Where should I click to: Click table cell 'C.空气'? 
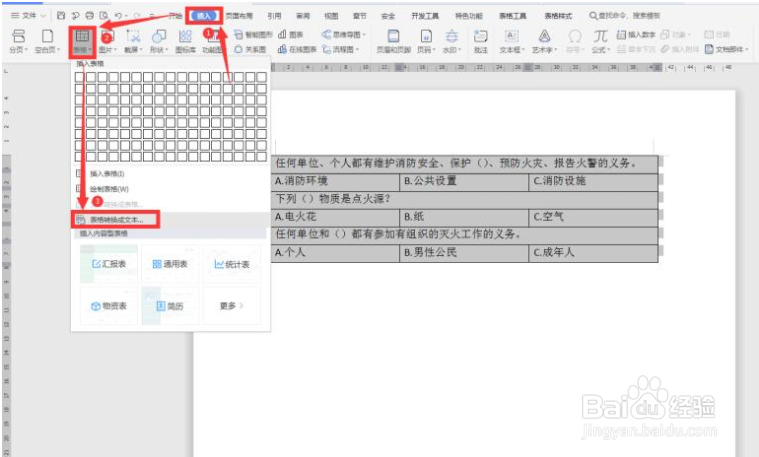[593, 217]
